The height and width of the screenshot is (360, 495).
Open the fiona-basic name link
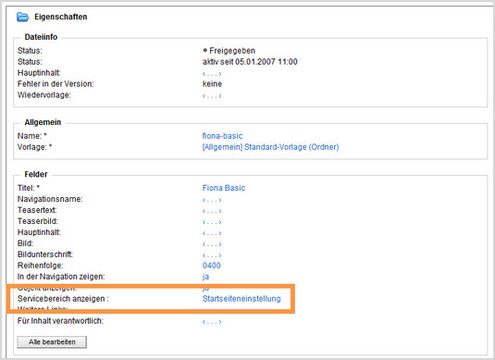tap(222, 136)
